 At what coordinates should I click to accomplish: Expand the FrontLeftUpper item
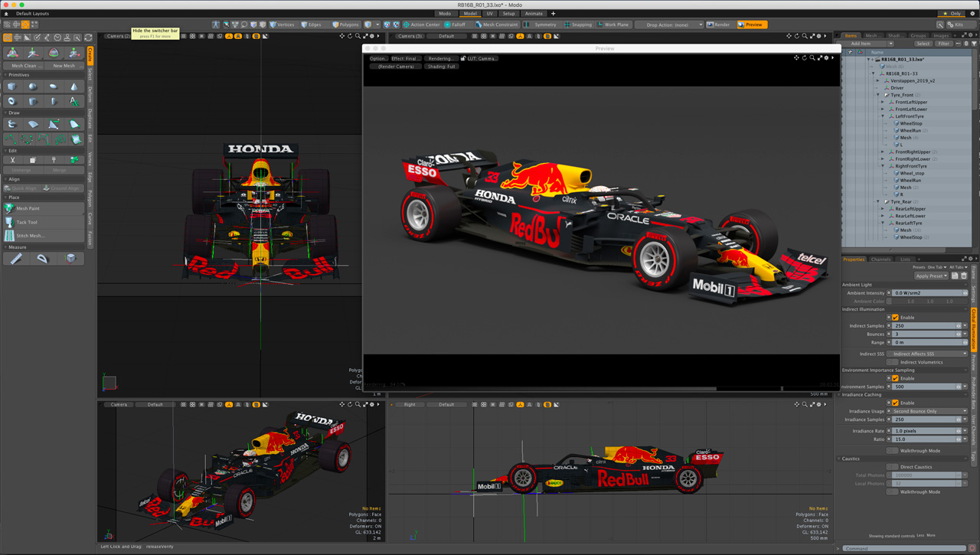point(883,102)
